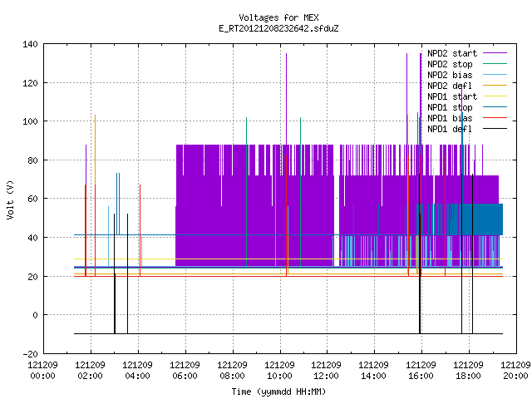Click the black NPD1 defl legend line
Viewport: 532px width, 399px height.
tap(495, 129)
